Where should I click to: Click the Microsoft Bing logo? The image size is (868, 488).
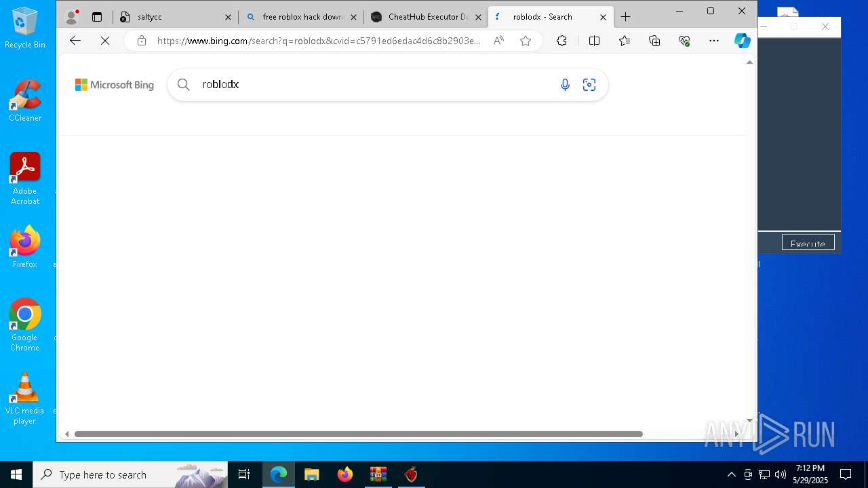pos(114,85)
